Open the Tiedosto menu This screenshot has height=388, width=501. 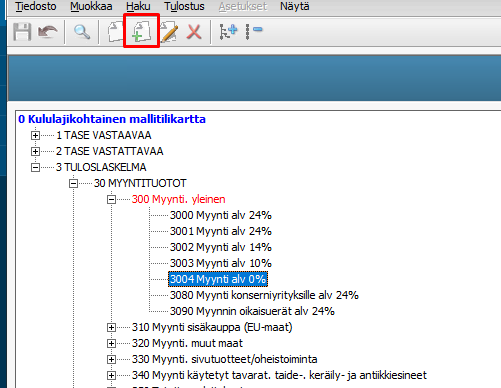click(x=36, y=6)
